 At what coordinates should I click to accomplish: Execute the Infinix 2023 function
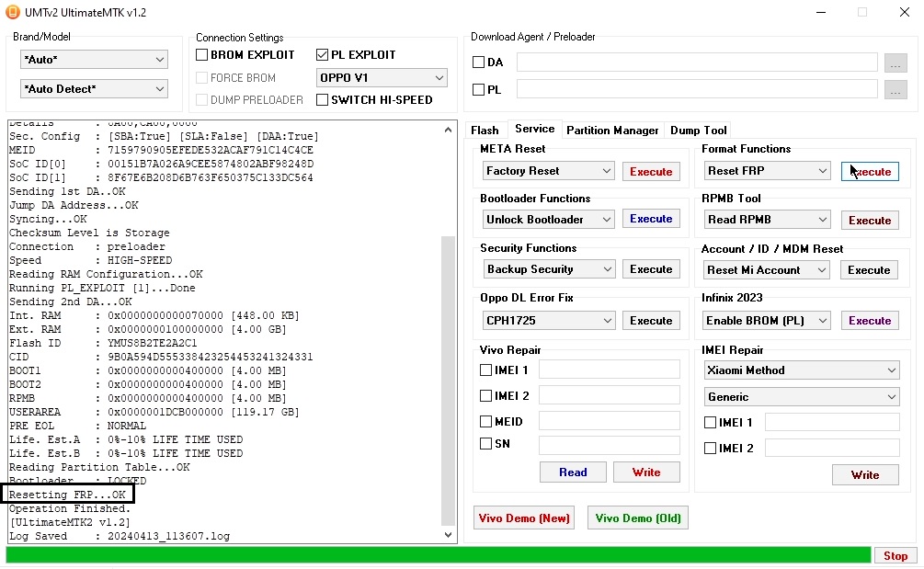point(870,321)
